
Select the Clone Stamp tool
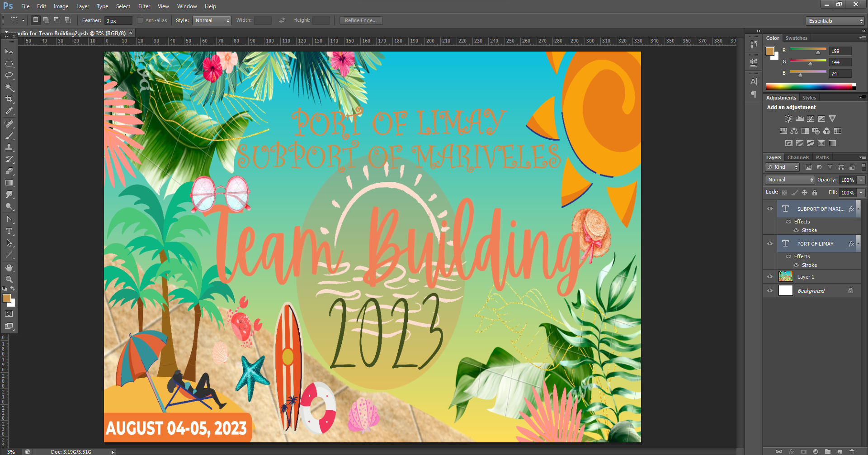(9, 147)
